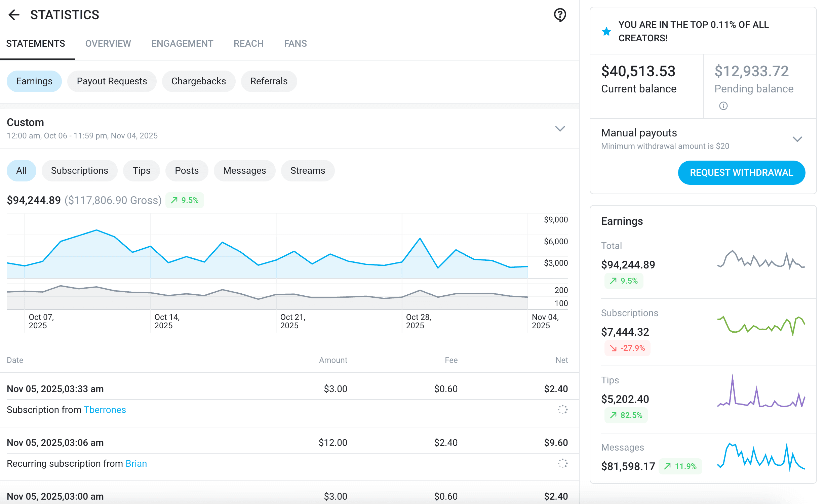Click the blue star top creators icon
This screenshot has height=504, width=825.
(x=606, y=32)
